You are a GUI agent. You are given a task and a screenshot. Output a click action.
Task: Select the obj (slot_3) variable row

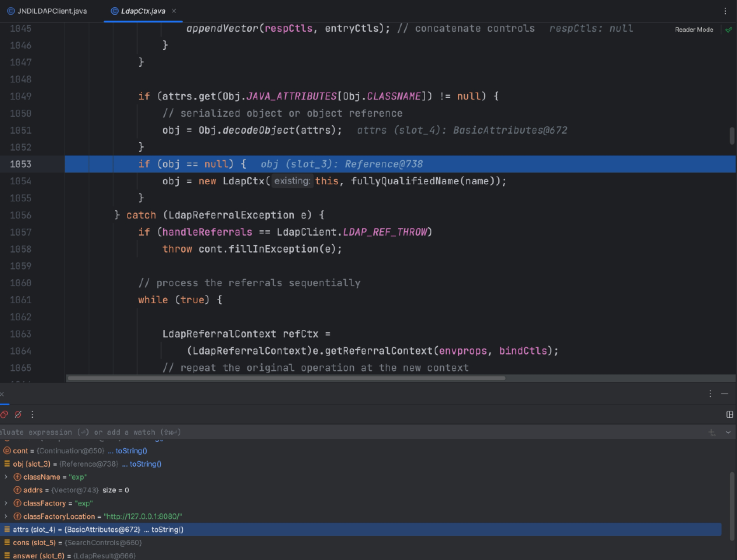coord(361,464)
